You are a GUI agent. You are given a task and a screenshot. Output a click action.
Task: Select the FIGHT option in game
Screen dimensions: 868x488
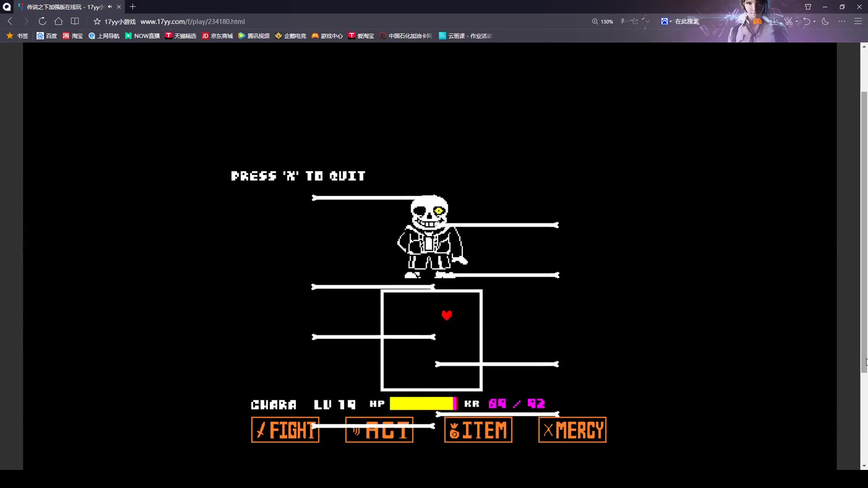pyautogui.click(x=285, y=430)
